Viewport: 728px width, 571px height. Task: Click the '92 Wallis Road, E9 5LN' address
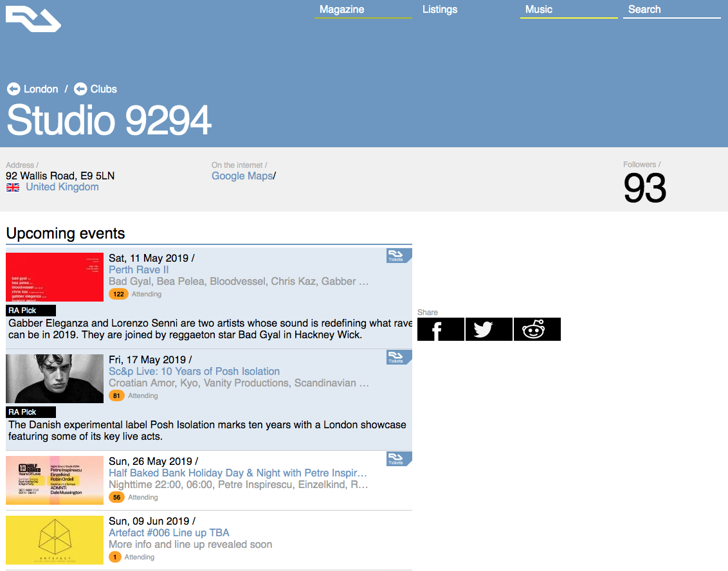(x=60, y=176)
